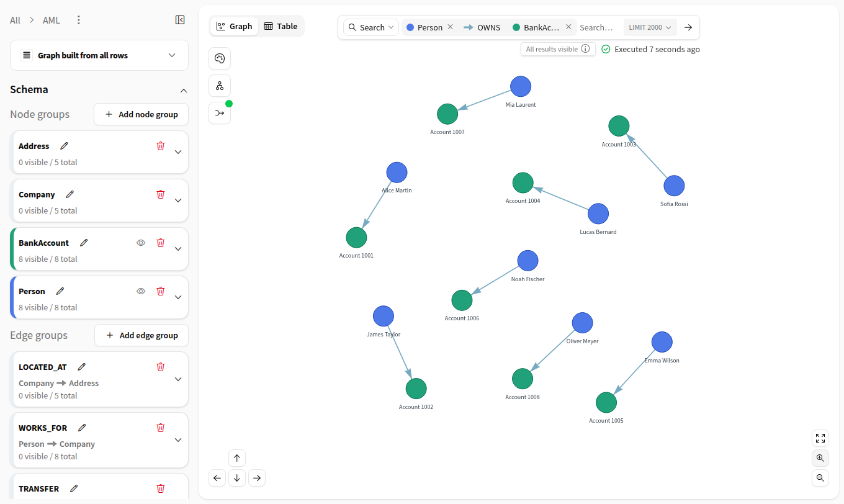Delete the LOCATED_AT edge group
This screenshot has height=504, width=844.
pyautogui.click(x=161, y=367)
